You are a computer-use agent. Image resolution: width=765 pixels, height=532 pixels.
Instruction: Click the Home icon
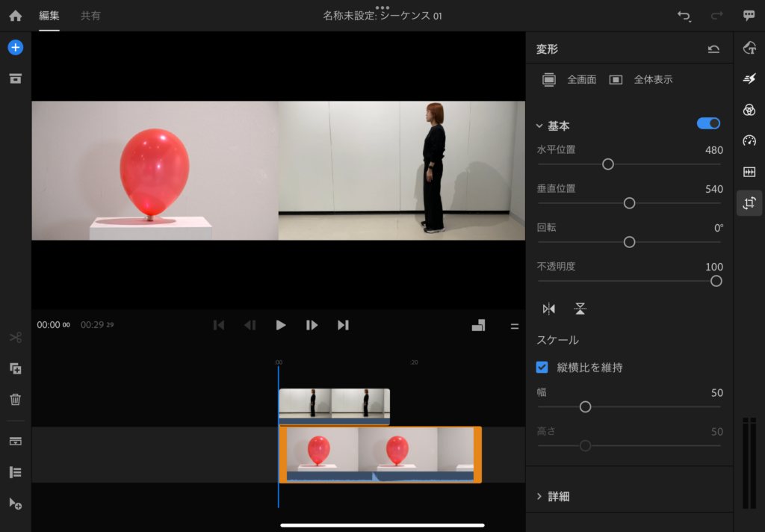click(16, 16)
